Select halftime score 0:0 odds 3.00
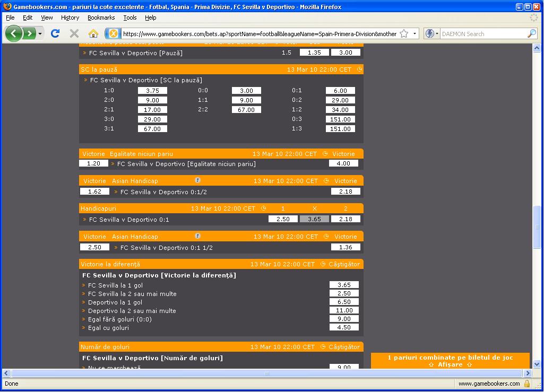The height and width of the screenshot is (392, 544). 246,91
